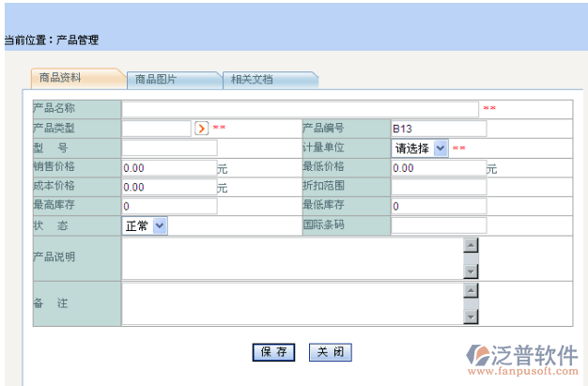Click the 产品说明 scrollbar up arrow
588x386 pixels.
coord(472,245)
